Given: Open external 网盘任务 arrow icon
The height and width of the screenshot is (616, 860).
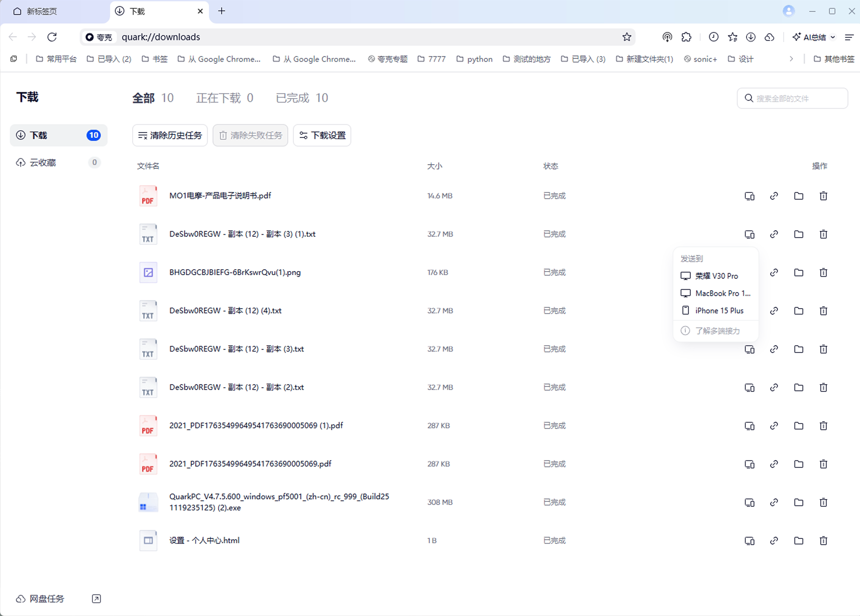Looking at the screenshot, I should click(x=96, y=599).
